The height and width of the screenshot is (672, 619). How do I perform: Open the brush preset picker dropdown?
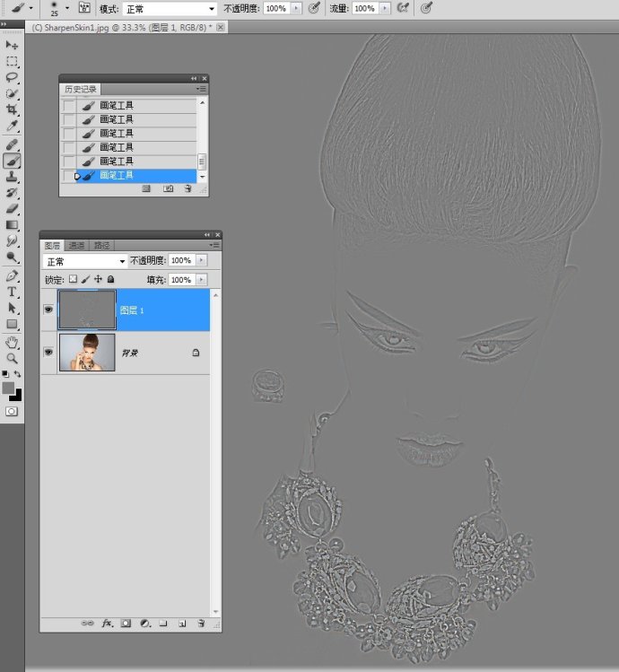67,8
